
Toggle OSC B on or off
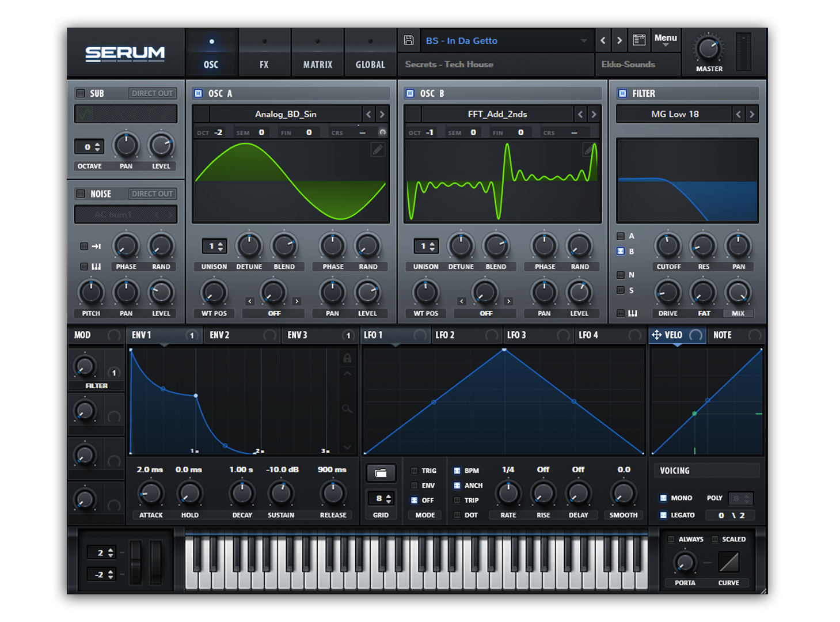coord(410,93)
